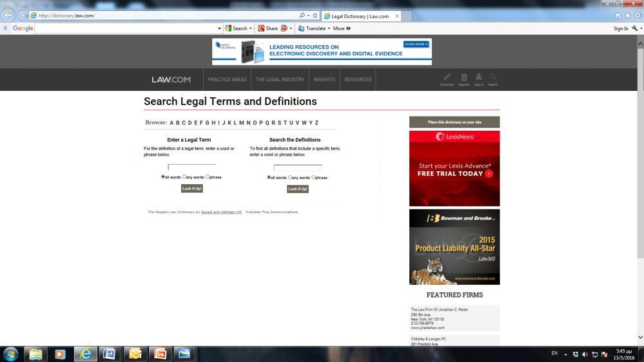Screen dimensions: 644x362
Task: Open File Explorer from taskbar
Action: (x=35, y=354)
